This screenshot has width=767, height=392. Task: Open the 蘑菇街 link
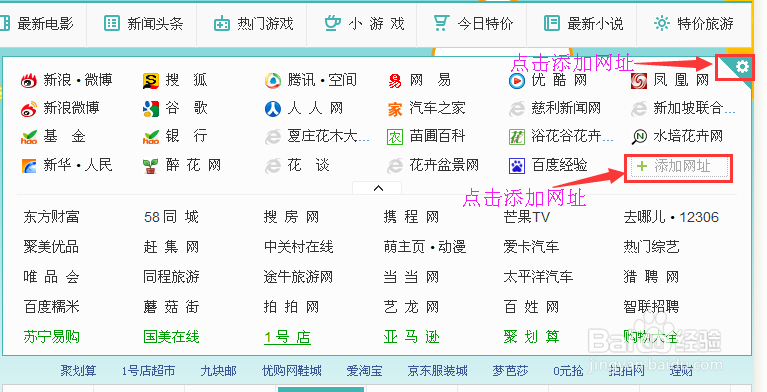(x=171, y=307)
